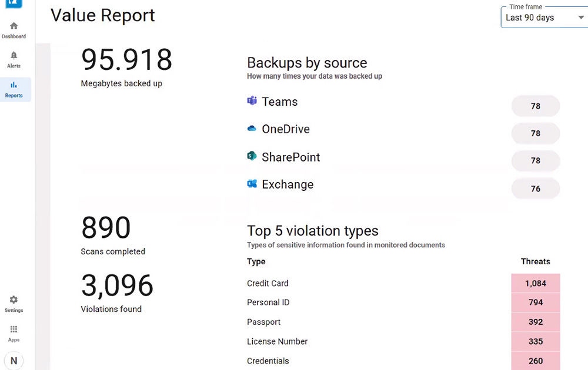Click the Passport threats cell 392

536,322
